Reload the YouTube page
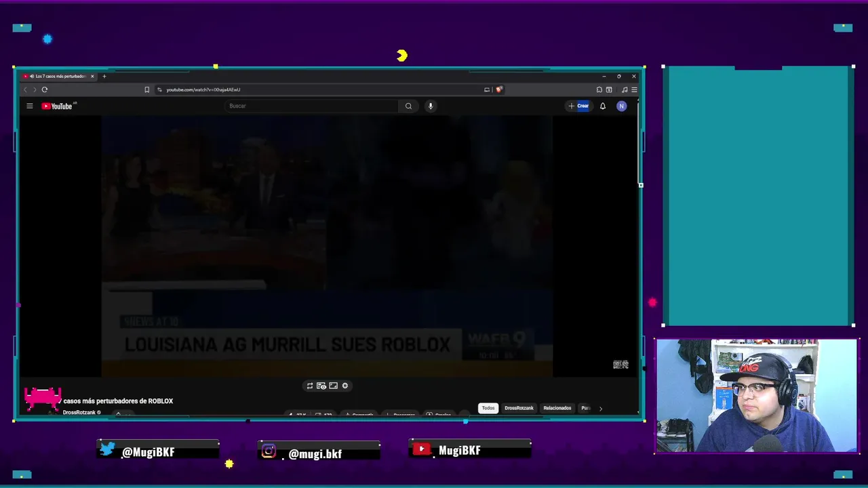Viewport: 868px width, 488px height. [45, 89]
